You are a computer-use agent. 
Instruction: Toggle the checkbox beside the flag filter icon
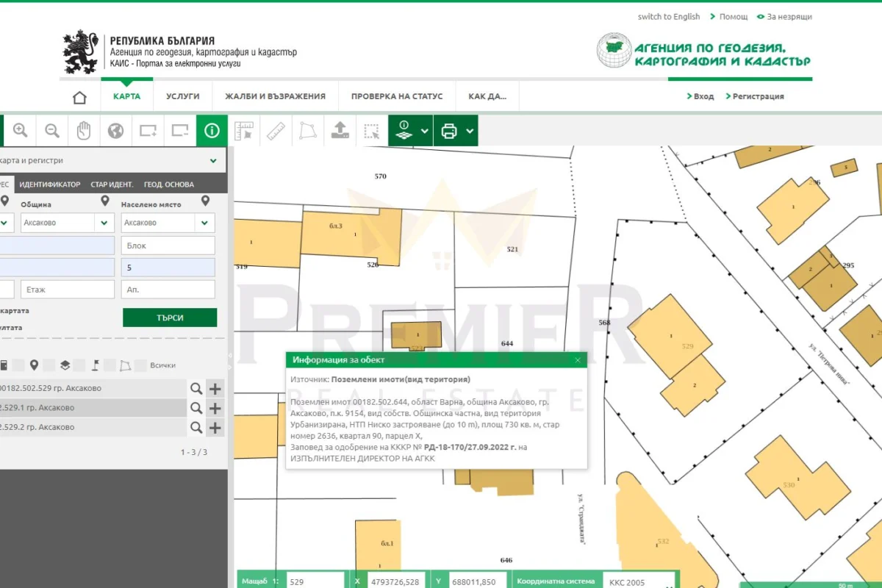point(109,365)
